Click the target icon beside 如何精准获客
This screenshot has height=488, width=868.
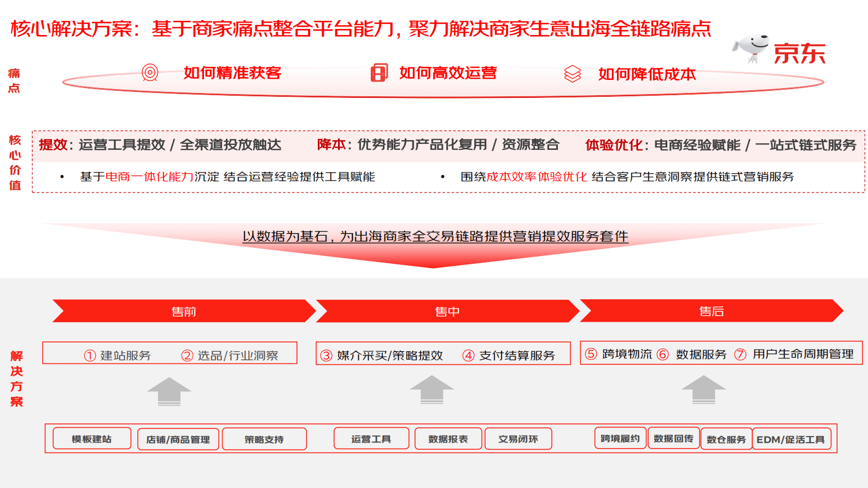point(150,72)
